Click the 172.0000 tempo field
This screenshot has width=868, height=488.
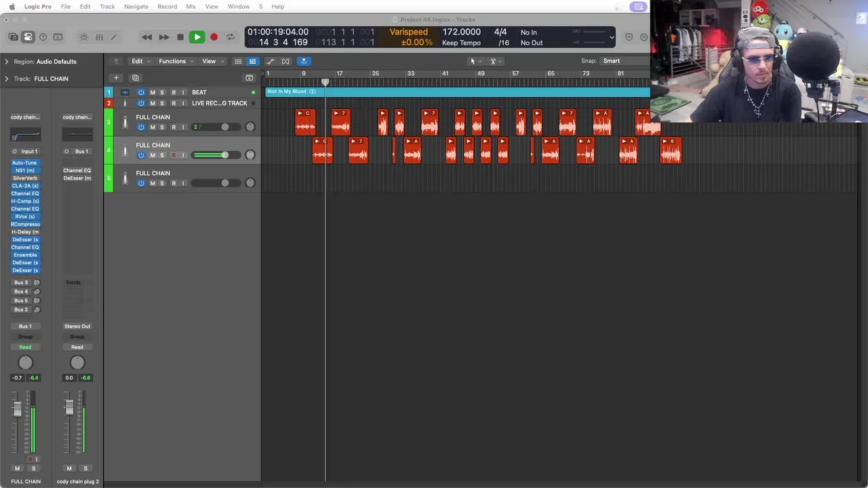coord(461,32)
